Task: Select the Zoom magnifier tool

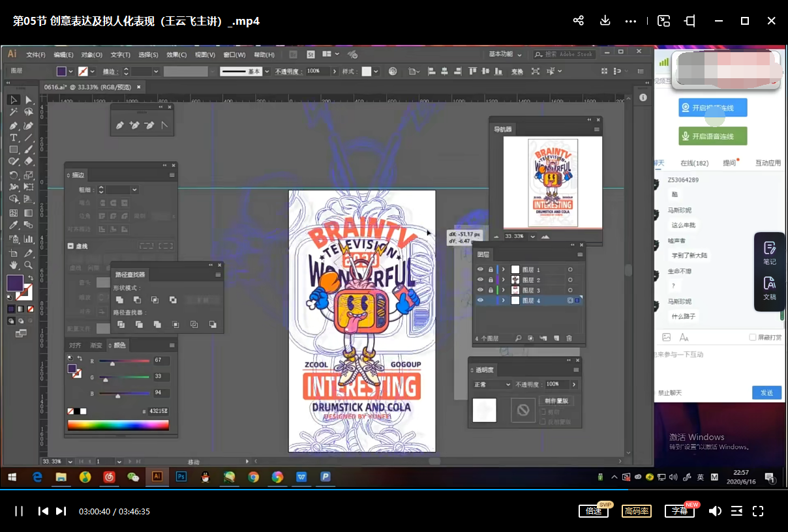Action: (x=28, y=265)
